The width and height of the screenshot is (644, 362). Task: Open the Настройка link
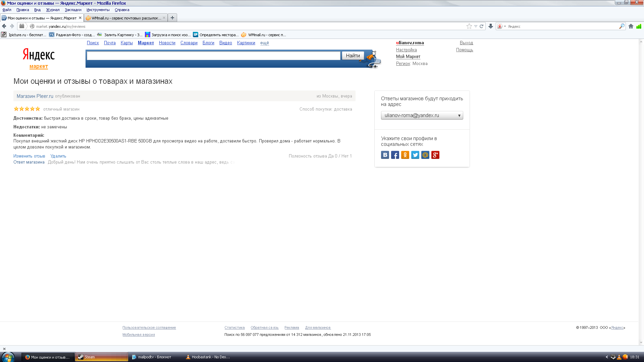click(x=407, y=50)
